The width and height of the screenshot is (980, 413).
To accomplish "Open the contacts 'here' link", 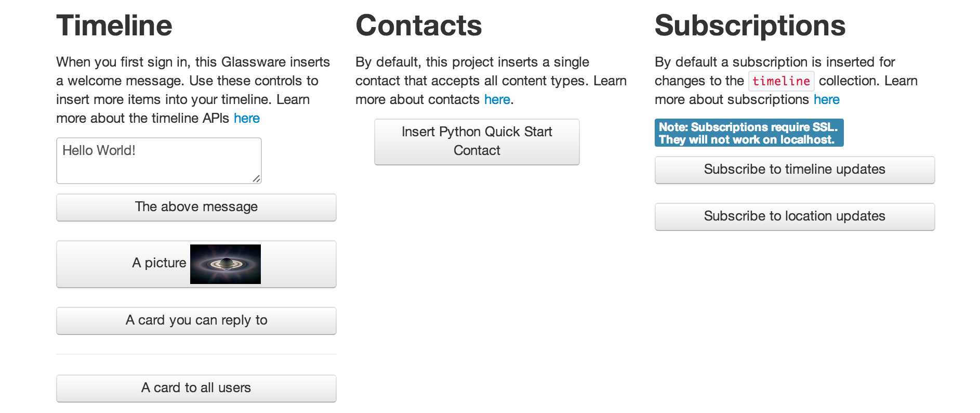I will click(497, 99).
